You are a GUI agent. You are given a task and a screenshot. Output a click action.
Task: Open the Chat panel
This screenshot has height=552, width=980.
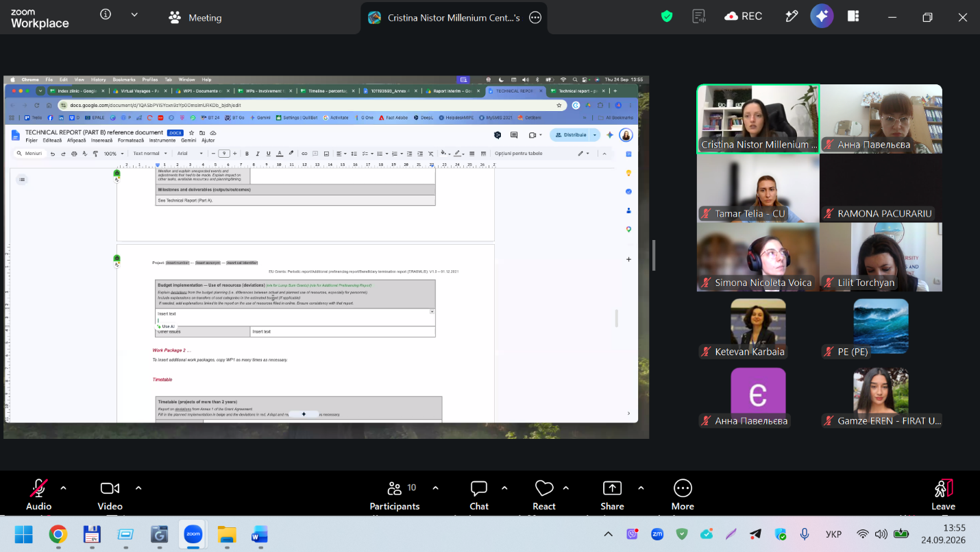[x=479, y=495]
